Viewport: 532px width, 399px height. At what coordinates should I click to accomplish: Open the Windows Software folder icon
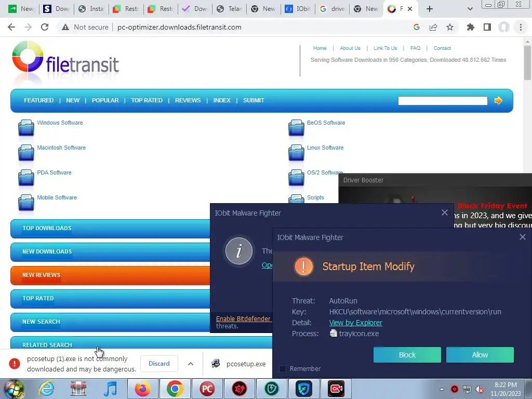[26, 128]
